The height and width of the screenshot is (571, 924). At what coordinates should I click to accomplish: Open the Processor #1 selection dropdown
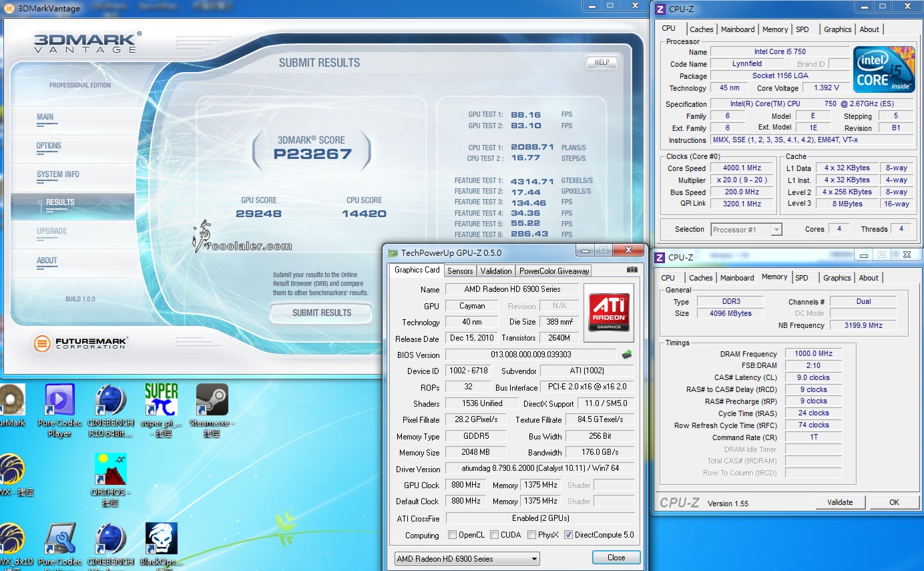746,229
